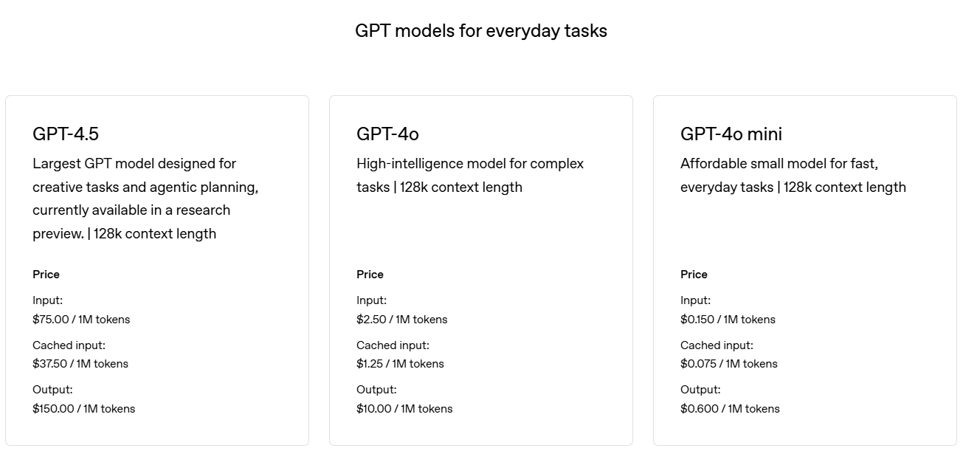Image resolution: width=980 pixels, height=465 pixels.
Task: Click the GPT-4o card heading
Action: (x=387, y=134)
